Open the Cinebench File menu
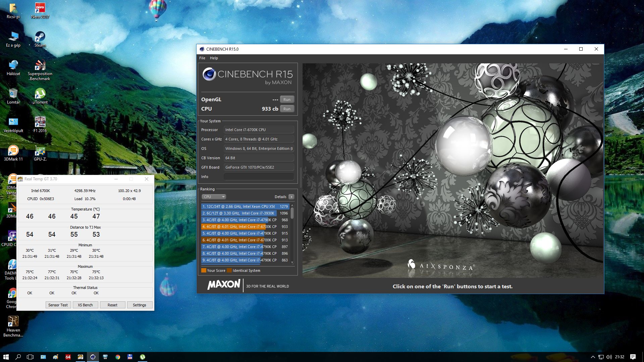 click(202, 58)
